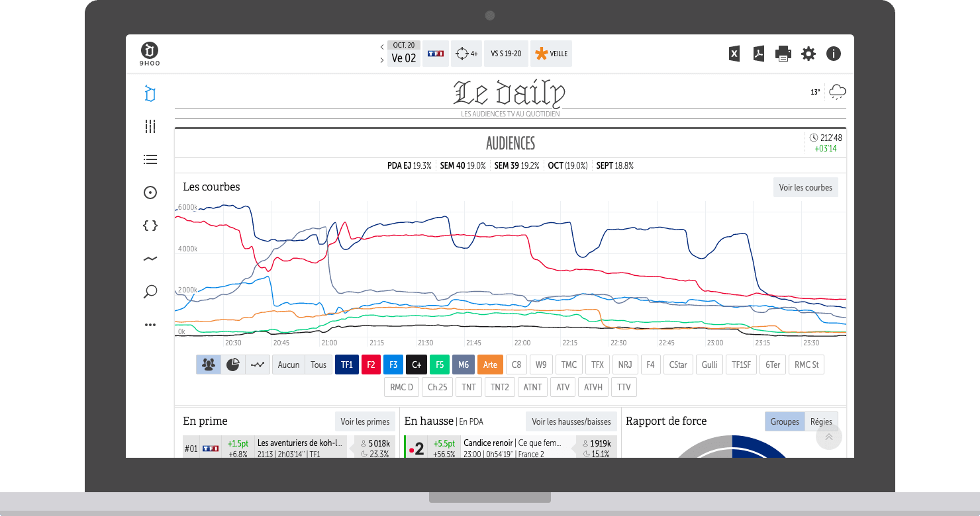Toggle the F5 curve

(440, 365)
